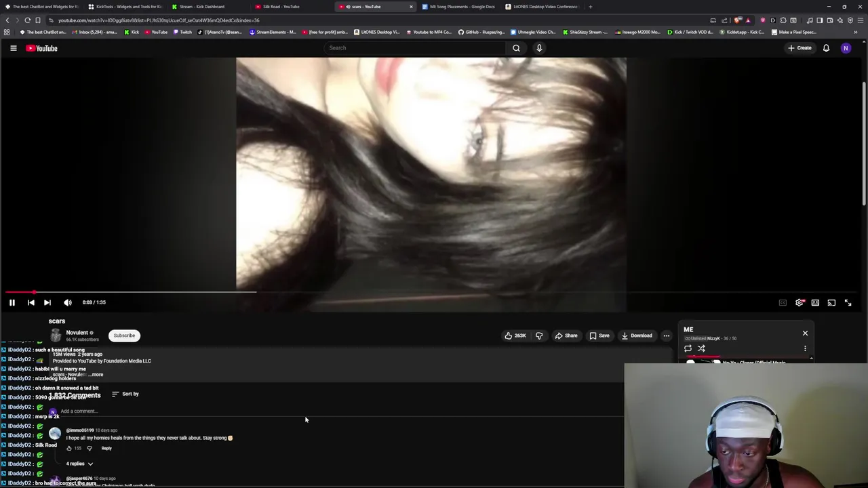868x488 pixels.
Task: Dislike the 'hope all my homies' comment
Action: (89, 448)
